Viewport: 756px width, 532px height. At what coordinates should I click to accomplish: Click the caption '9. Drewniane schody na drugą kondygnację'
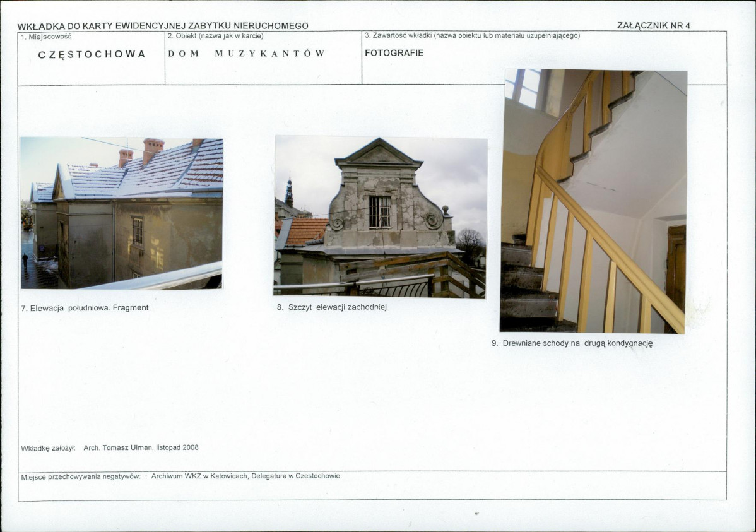pos(572,343)
